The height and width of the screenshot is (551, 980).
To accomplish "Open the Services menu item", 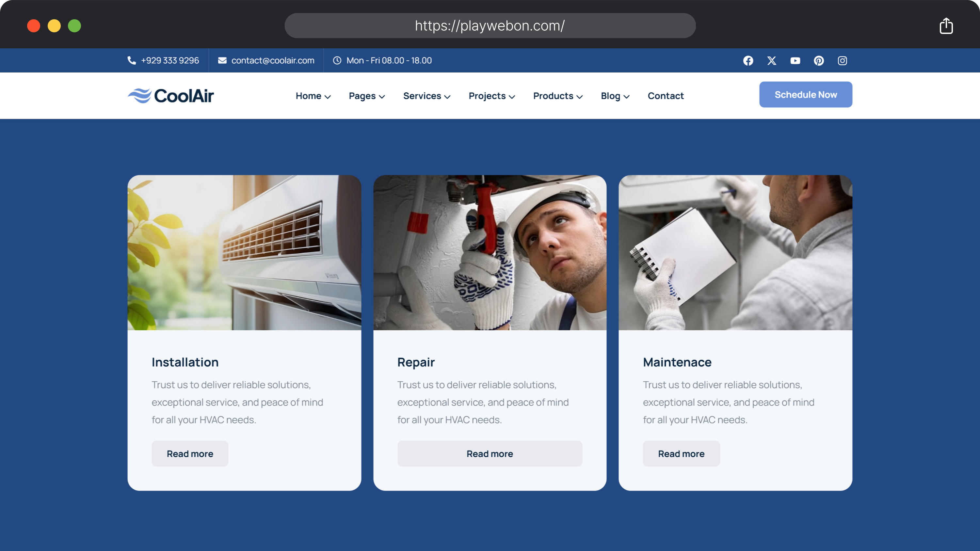I will pos(422,96).
